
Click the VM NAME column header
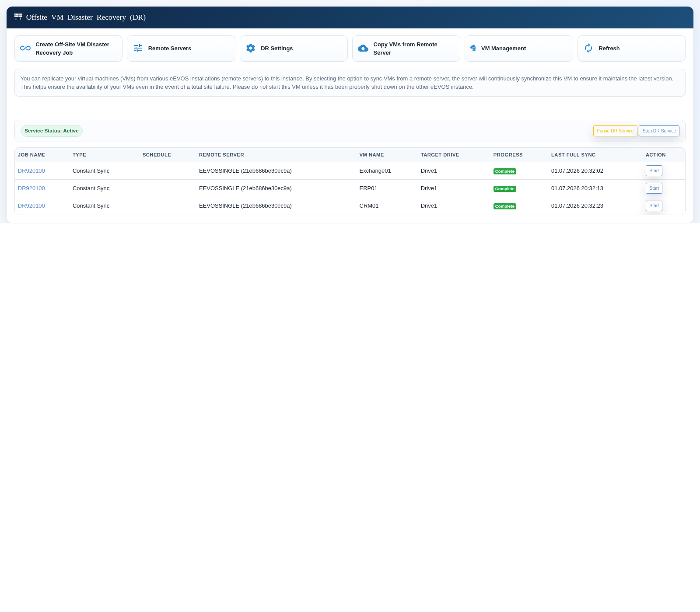[x=371, y=155]
